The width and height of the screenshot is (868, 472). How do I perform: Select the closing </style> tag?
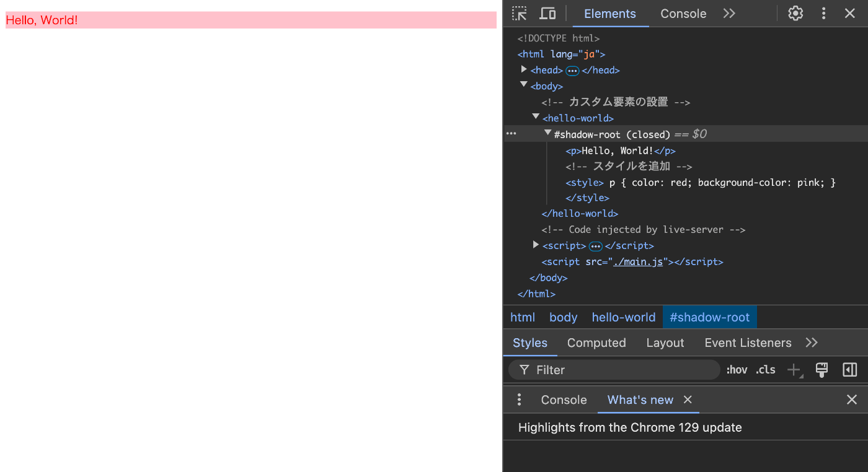(587, 198)
